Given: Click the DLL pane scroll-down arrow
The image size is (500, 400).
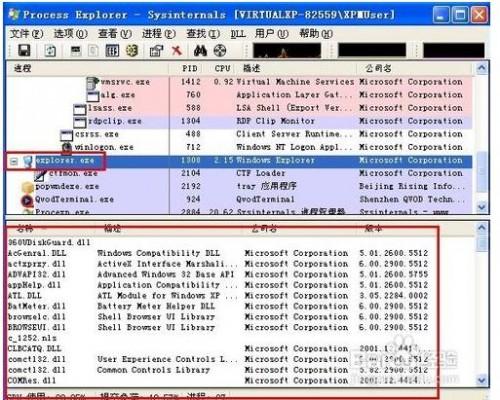Looking at the screenshot, I should tap(482, 380).
